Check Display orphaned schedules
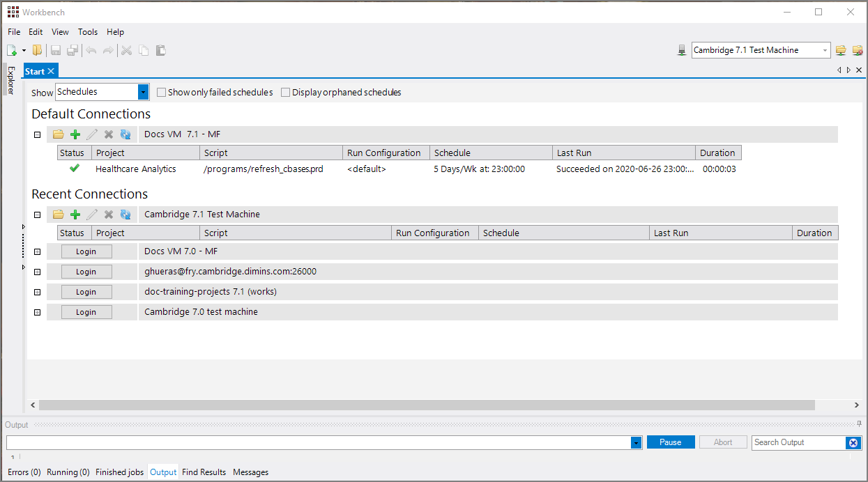 click(x=285, y=92)
